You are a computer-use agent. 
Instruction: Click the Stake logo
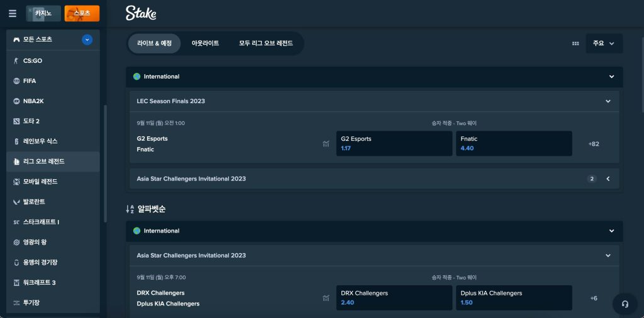(x=141, y=14)
